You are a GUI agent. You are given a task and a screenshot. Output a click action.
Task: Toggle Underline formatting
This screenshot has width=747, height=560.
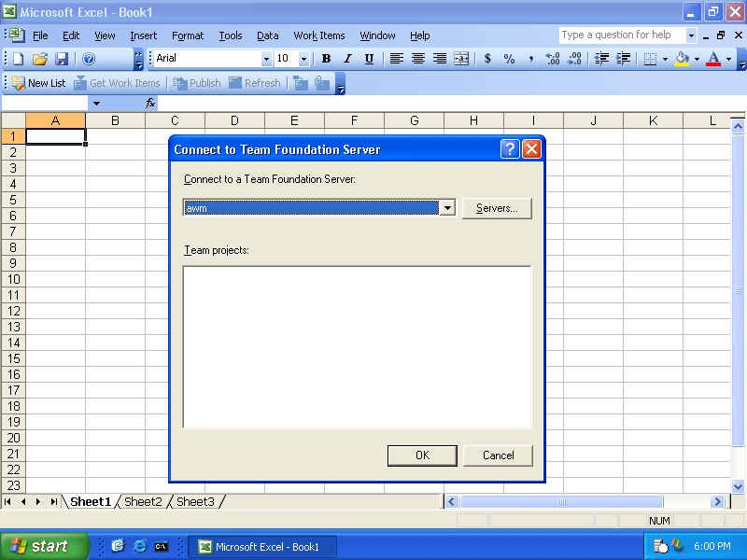click(x=369, y=59)
